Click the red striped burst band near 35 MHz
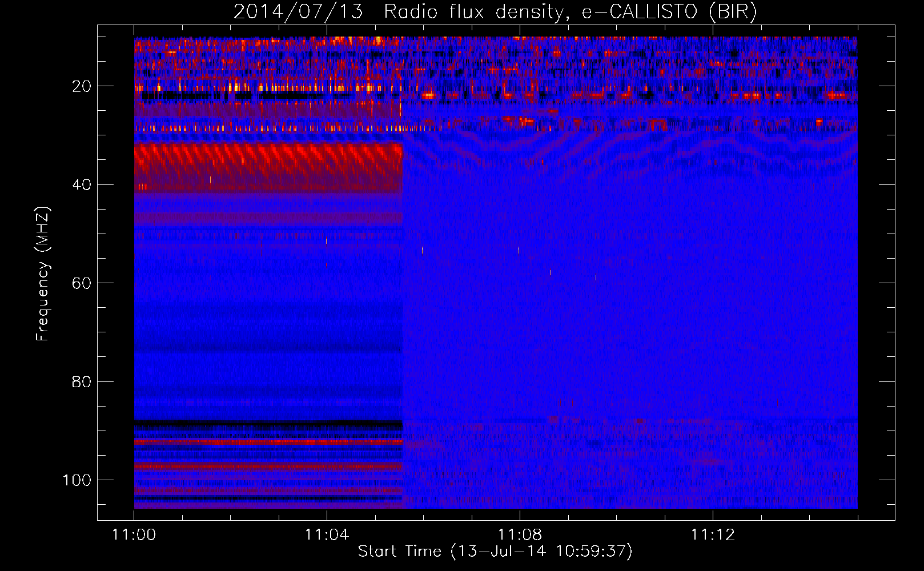The image size is (924, 571). (x=268, y=167)
